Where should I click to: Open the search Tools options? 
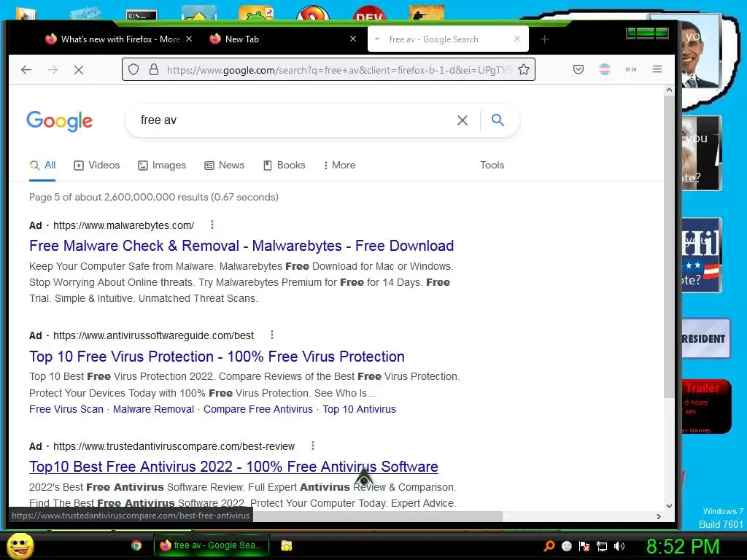[x=492, y=165]
